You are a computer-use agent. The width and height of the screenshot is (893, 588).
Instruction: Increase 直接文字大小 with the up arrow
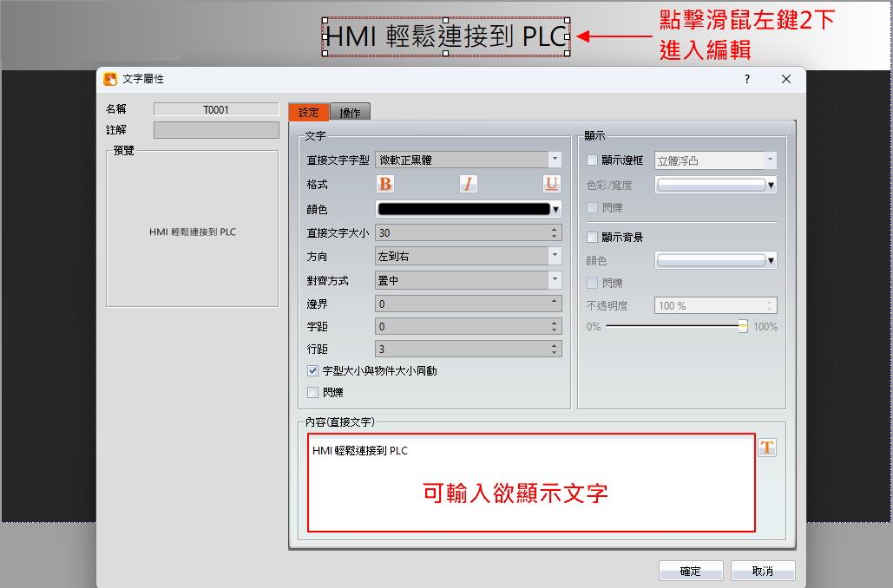pyautogui.click(x=555, y=229)
